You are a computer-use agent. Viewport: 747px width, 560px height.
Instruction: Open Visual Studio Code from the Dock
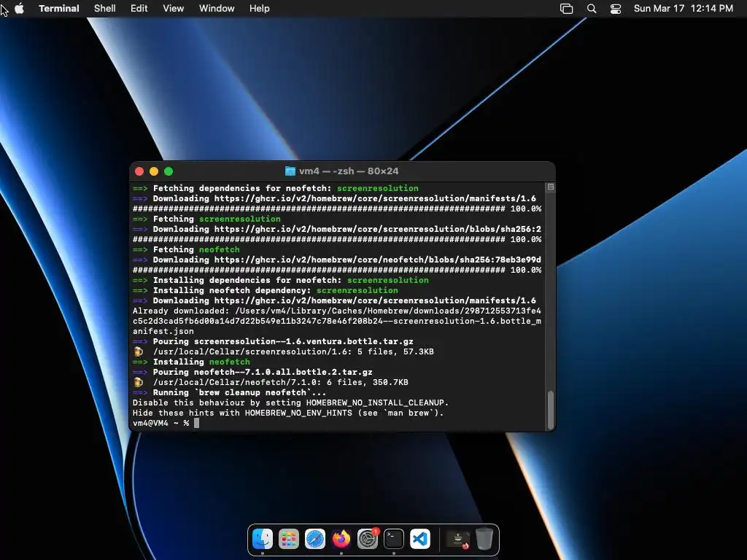coord(419,539)
